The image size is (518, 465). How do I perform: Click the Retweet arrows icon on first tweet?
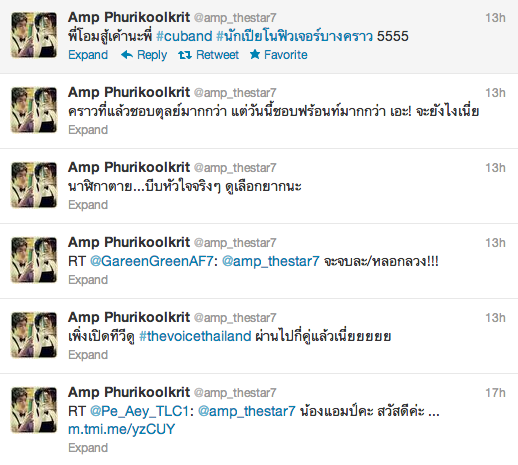185,55
